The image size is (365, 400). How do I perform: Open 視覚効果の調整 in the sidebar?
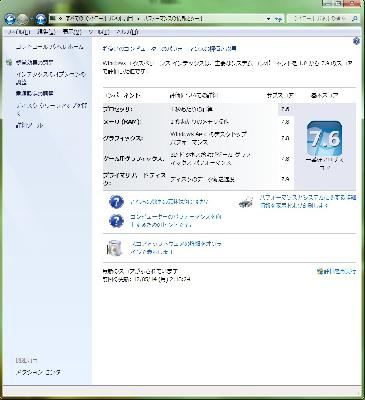click(x=34, y=62)
